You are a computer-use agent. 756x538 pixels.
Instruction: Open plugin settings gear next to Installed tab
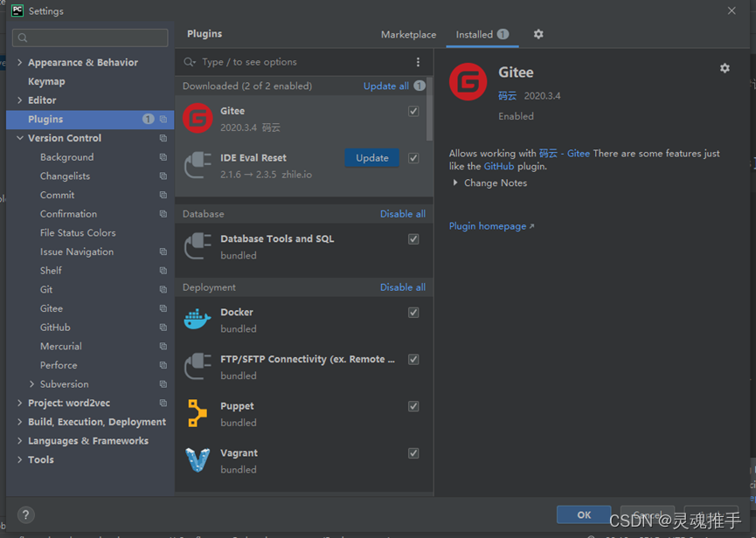pos(538,34)
